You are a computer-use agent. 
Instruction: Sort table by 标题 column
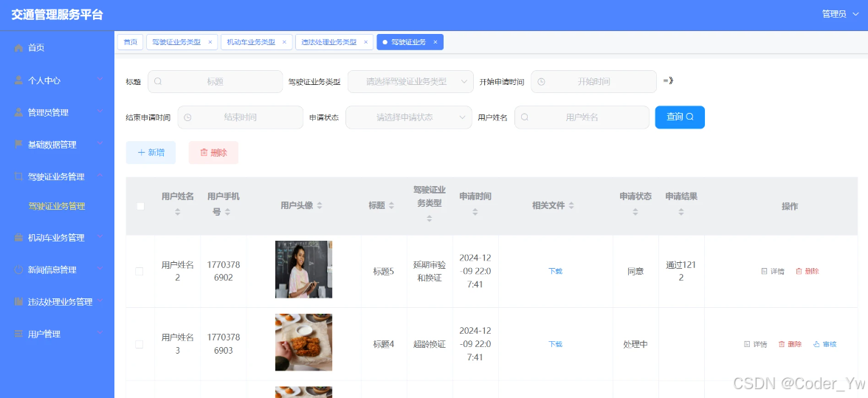click(391, 206)
